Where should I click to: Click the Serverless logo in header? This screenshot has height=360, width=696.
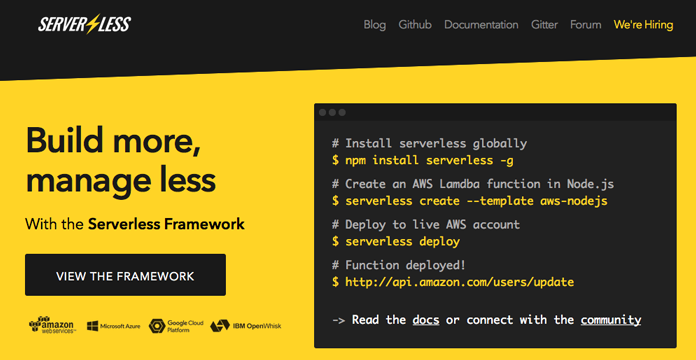coord(84,24)
